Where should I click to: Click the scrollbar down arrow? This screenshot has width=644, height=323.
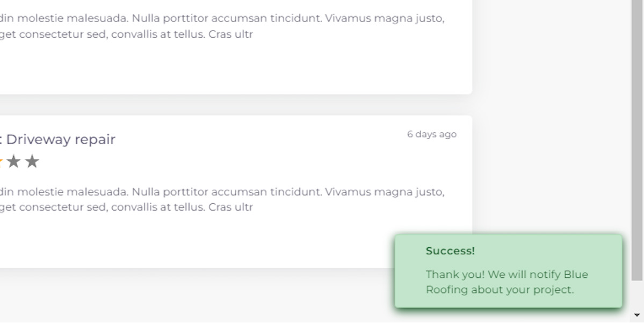(637, 315)
